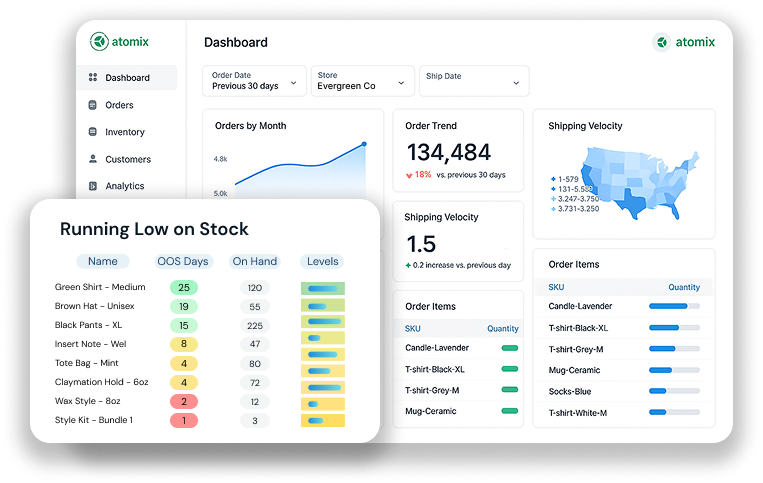Open the Order Date dropdown
Screen dimensions: 763x483
click(254, 81)
